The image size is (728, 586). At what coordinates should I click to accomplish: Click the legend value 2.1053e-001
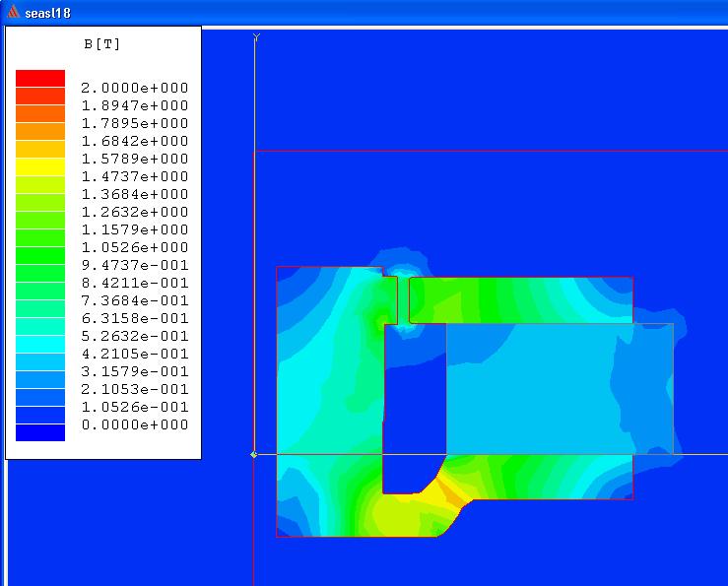click(135, 389)
